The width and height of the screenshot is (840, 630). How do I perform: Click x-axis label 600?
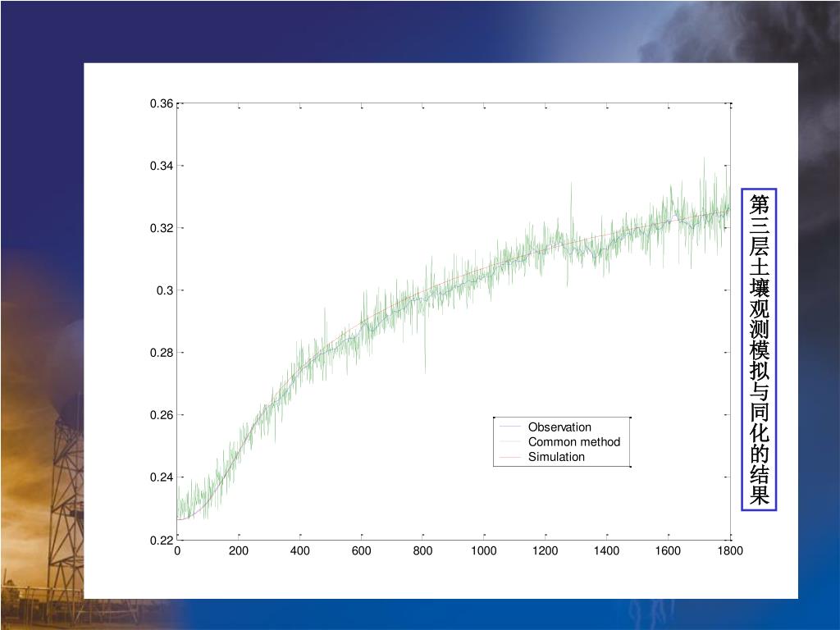[x=361, y=550]
